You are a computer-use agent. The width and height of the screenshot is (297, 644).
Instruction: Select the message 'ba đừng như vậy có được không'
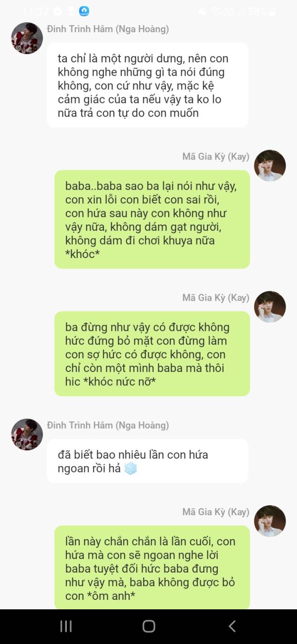pyautogui.click(x=152, y=354)
